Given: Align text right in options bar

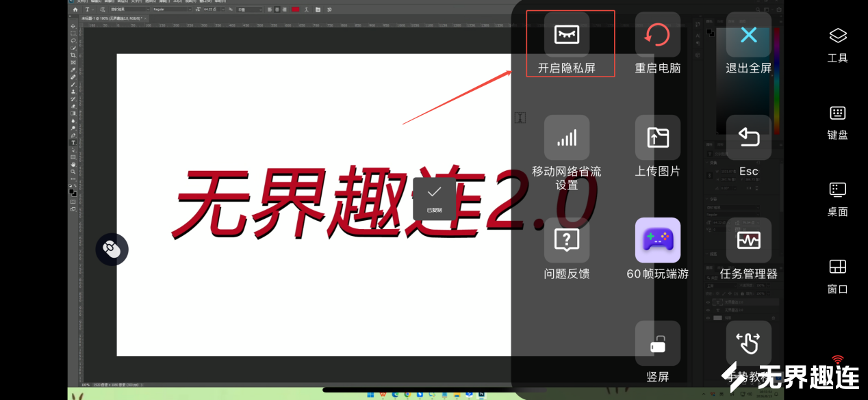Looking at the screenshot, I should coord(284,10).
